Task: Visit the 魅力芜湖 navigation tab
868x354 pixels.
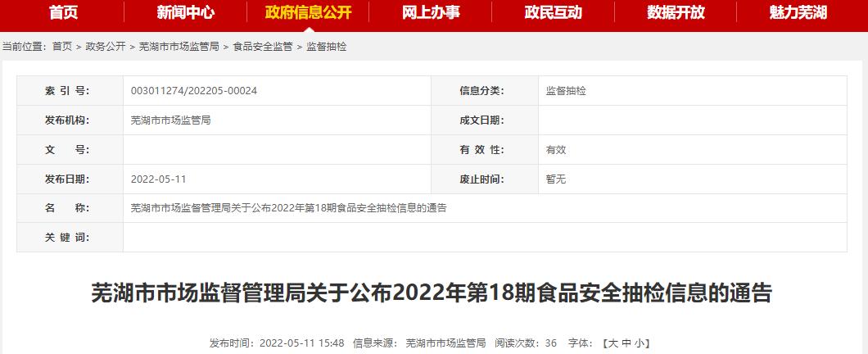Action: 798,11
